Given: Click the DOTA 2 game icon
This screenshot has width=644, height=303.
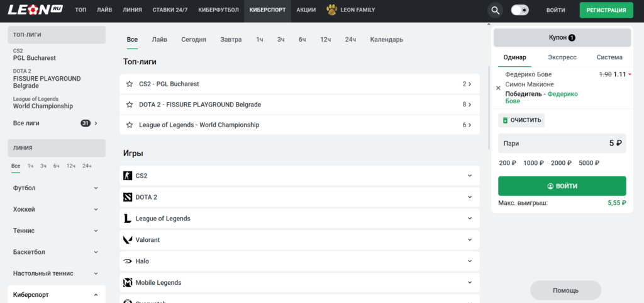Looking at the screenshot, I should [128, 197].
